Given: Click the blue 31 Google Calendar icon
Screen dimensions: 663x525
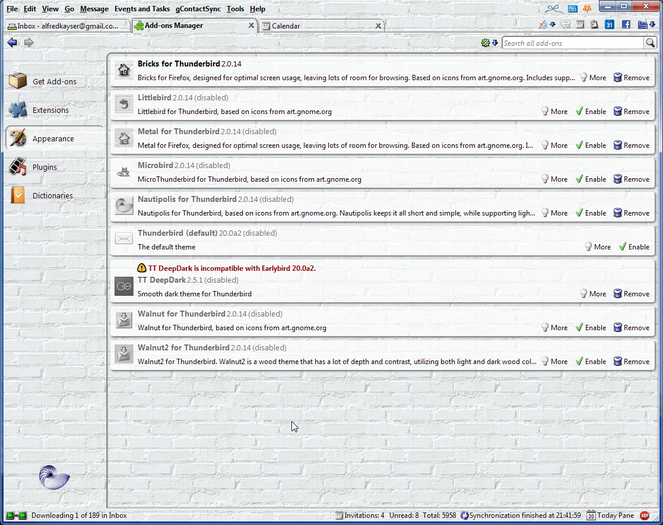Looking at the screenshot, I should point(609,25).
